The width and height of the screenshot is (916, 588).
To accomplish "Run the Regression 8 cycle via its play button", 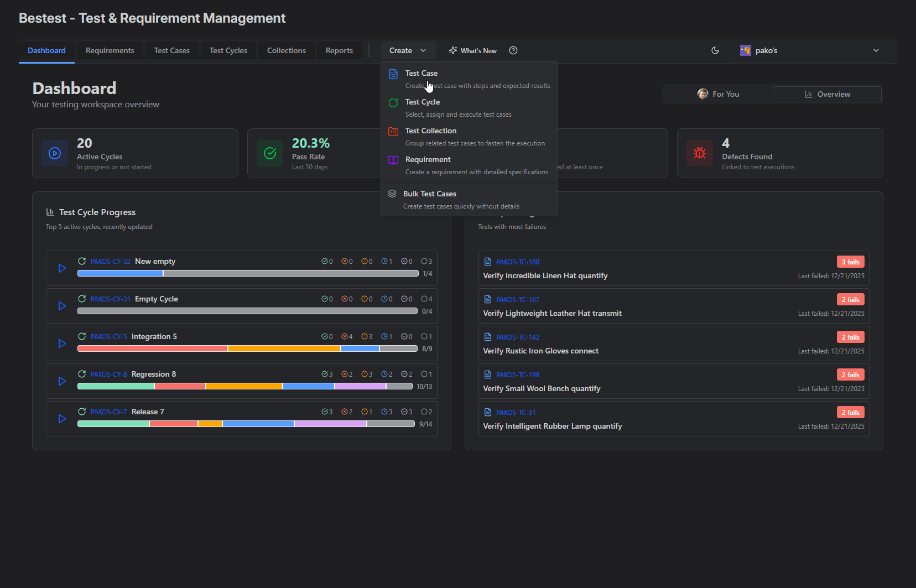I will pos(61,381).
